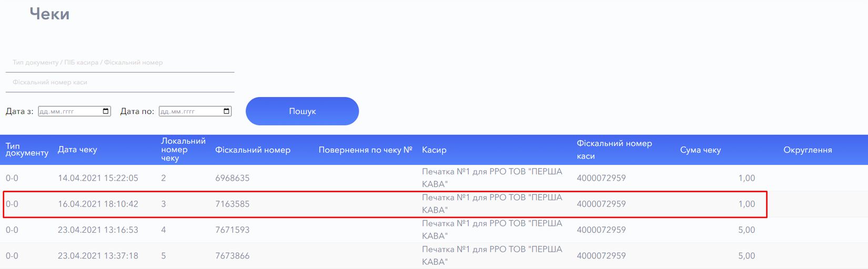
Task: Focus the document type / cashier search field
Action: [x=120, y=63]
